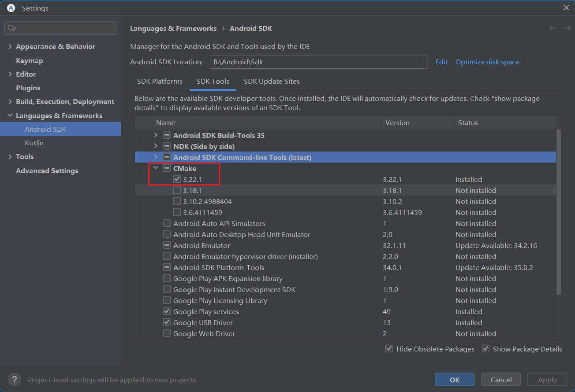Screen dimensions: 575x392
Task: Click the search magnifier icon in settings
Action: 12,28
